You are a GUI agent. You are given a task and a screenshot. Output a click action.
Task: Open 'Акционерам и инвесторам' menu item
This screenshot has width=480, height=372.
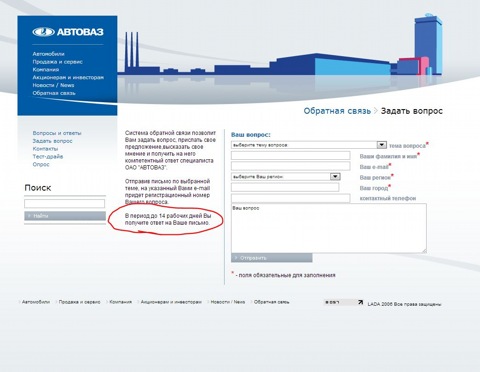pyautogui.click(x=68, y=77)
